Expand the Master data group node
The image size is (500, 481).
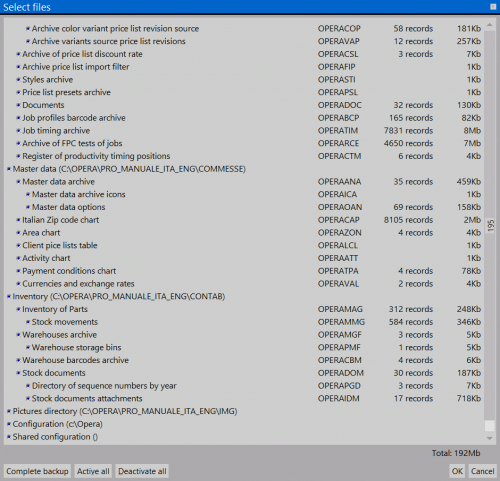pyautogui.click(x=9, y=169)
